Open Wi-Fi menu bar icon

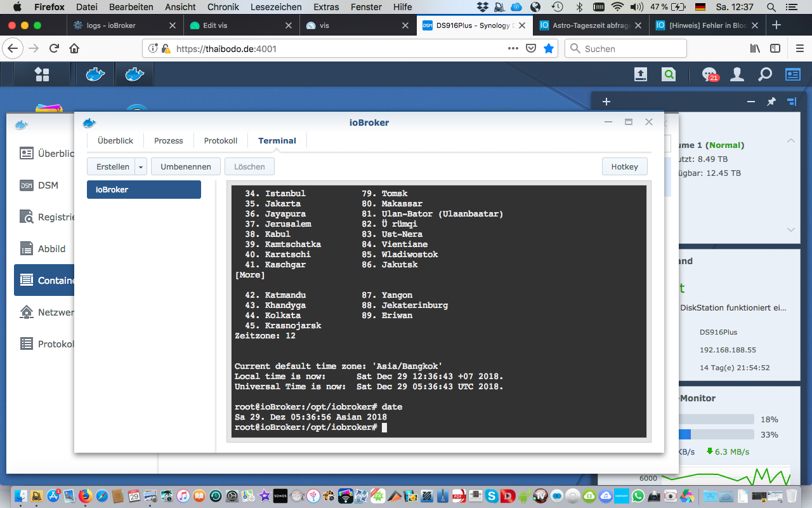(617, 7)
